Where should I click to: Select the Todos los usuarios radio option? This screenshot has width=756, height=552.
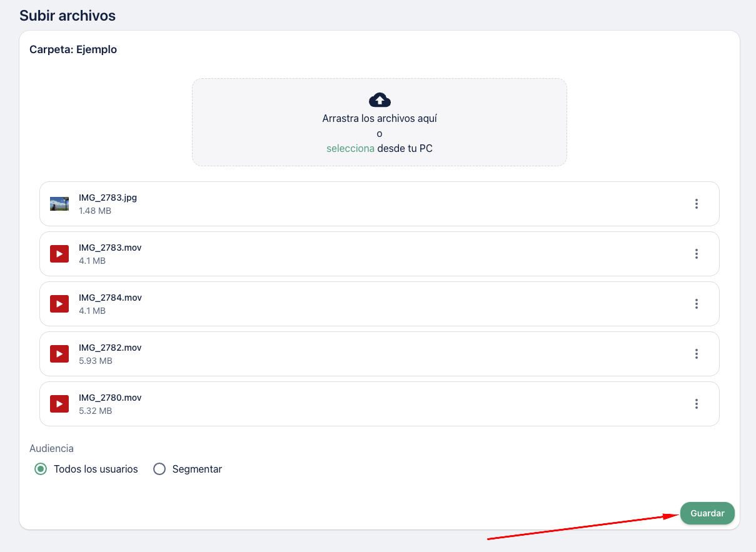[x=41, y=469]
